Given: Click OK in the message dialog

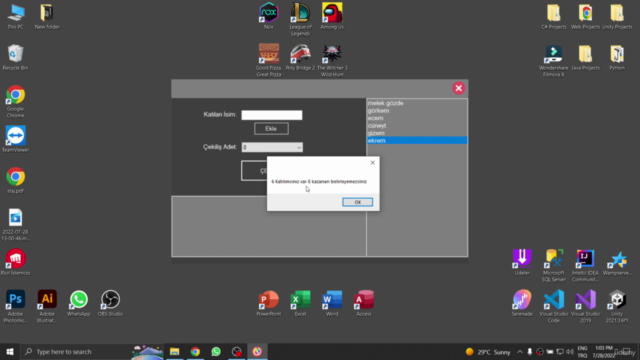Looking at the screenshot, I should point(357,202).
